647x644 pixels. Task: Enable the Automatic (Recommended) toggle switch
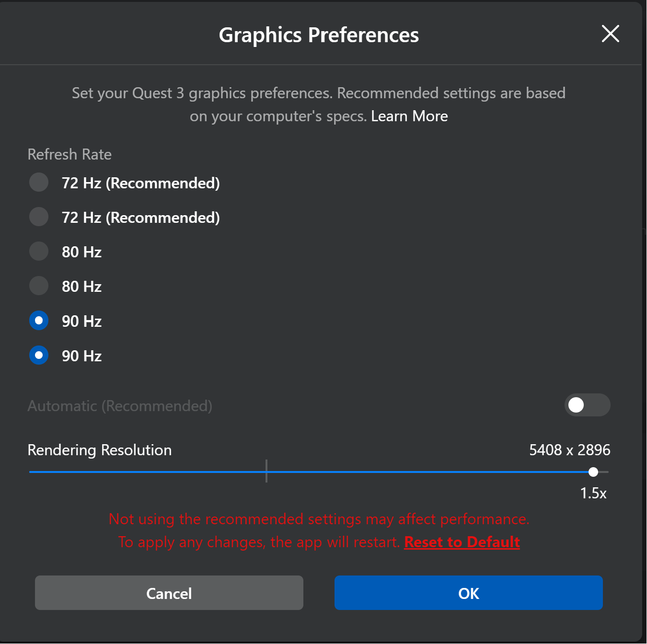pyautogui.click(x=587, y=405)
